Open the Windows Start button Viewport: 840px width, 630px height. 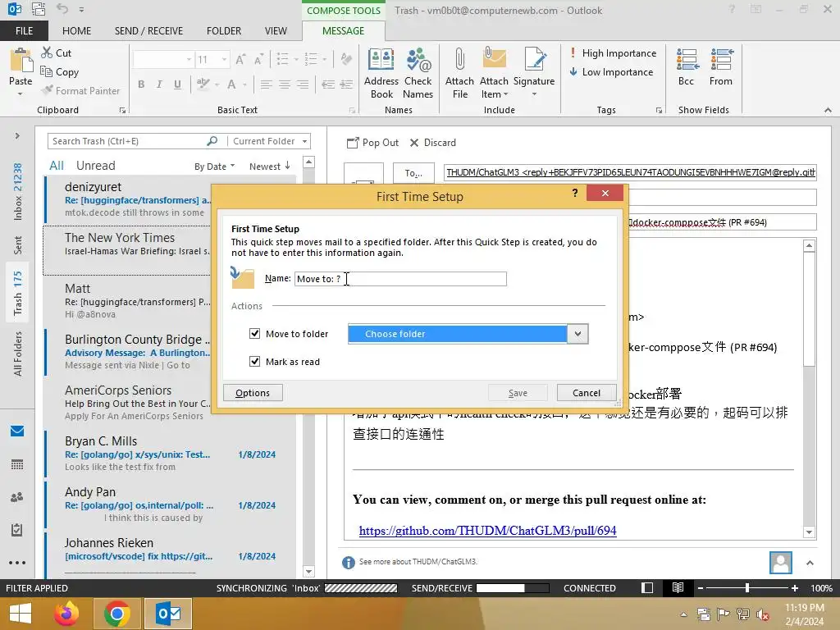tap(21, 614)
